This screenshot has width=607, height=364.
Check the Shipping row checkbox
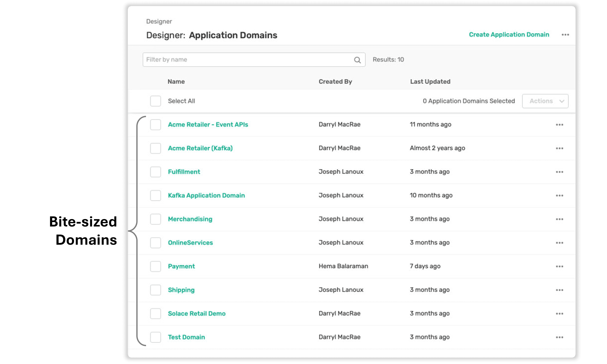[155, 290]
